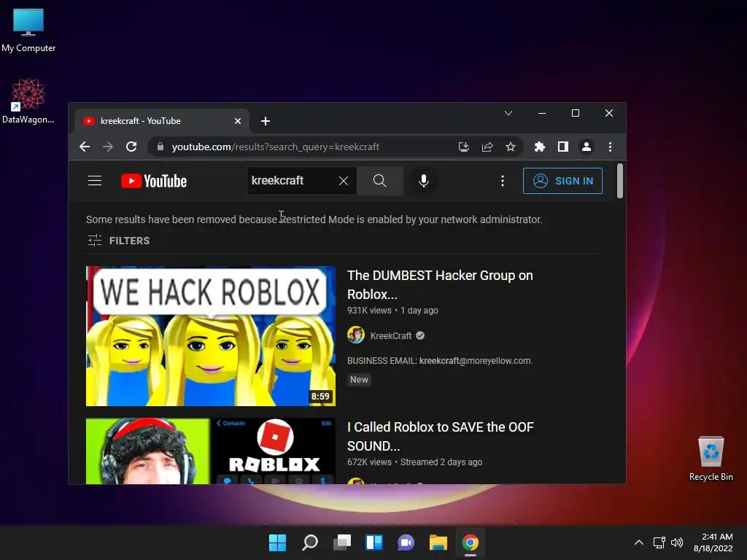Expand Chrome tab search chevron
Screen dimensions: 747x560
pyautogui.click(x=508, y=113)
